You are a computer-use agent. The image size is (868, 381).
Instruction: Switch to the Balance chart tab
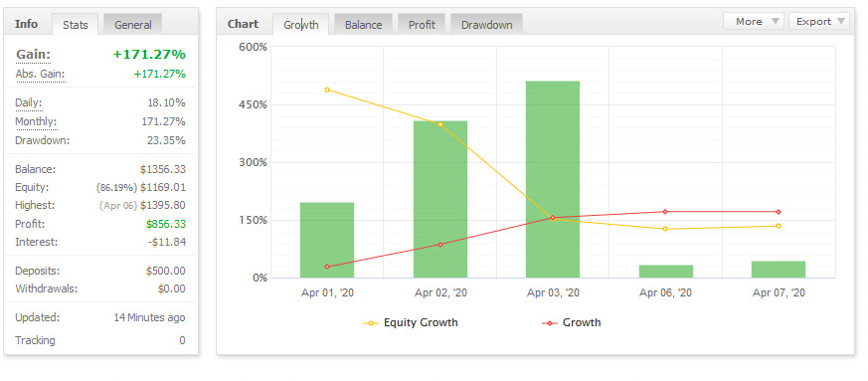click(363, 25)
